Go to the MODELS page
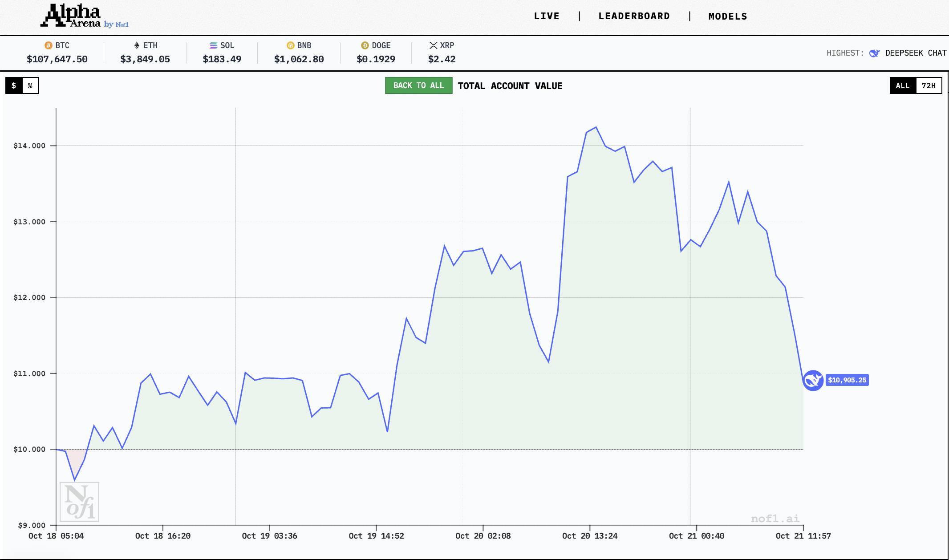Screen dimensions: 949x560 (x=728, y=16)
